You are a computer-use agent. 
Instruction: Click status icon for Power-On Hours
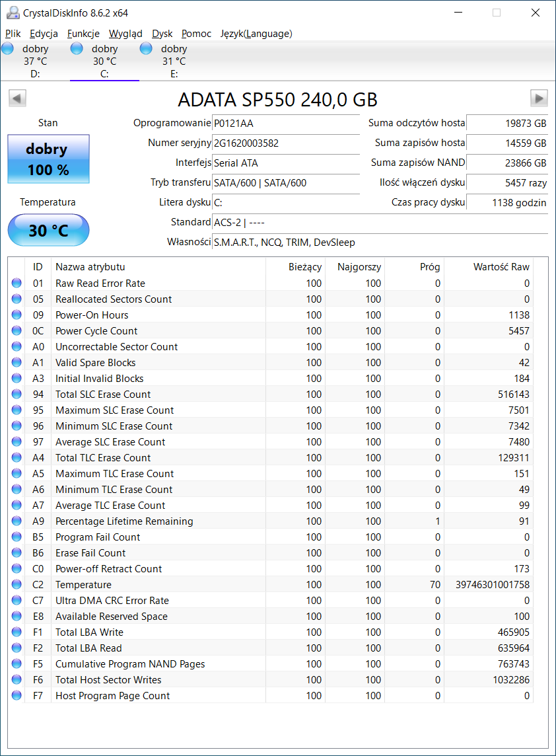tap(17, 315)
